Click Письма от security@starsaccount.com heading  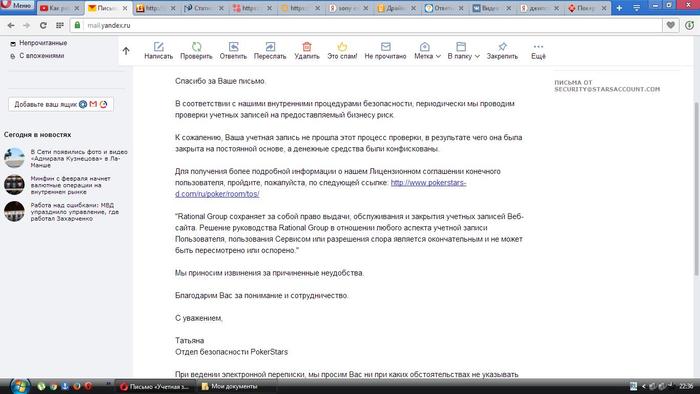tap(607, 86)
